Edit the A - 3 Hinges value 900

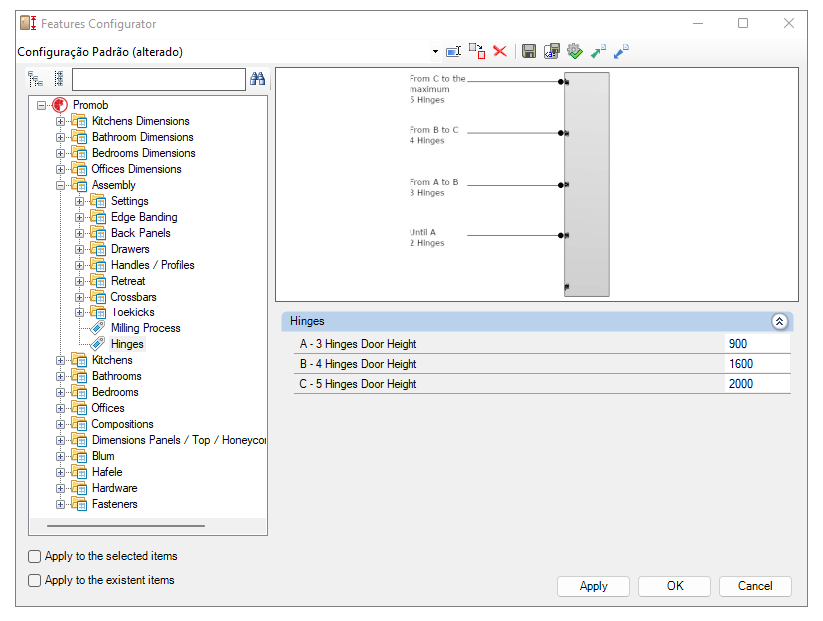click(757, 344)
